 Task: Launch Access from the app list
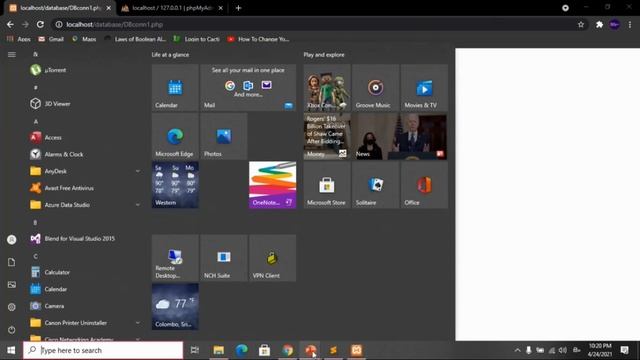pos(84,138)
